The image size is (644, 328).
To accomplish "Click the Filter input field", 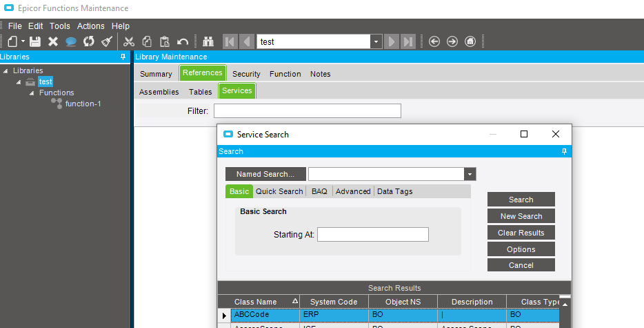I will click(308, 110).
